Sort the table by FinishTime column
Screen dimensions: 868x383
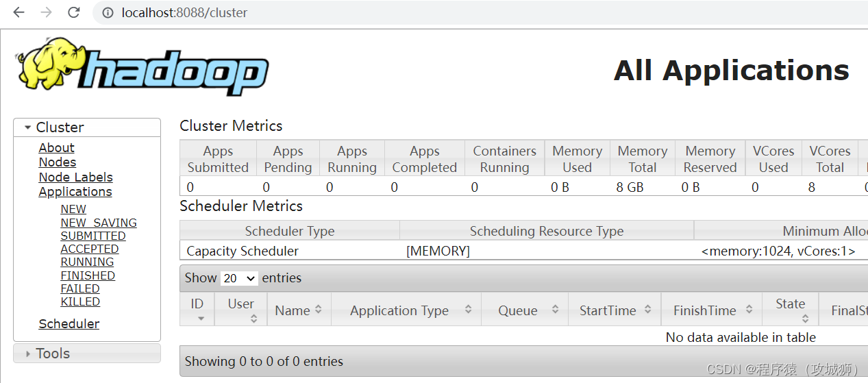pos(711,310)
